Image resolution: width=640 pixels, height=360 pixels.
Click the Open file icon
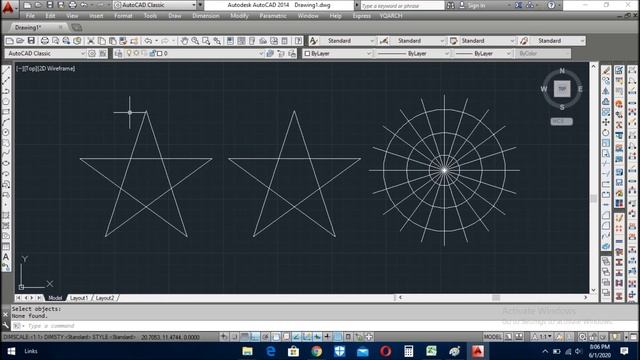20,41
